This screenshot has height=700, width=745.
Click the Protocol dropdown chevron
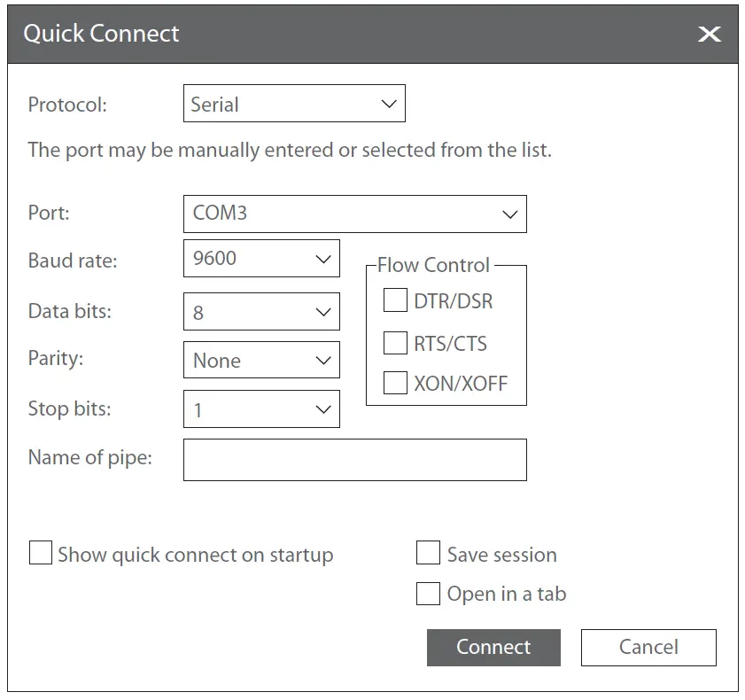tap(388, 104)
